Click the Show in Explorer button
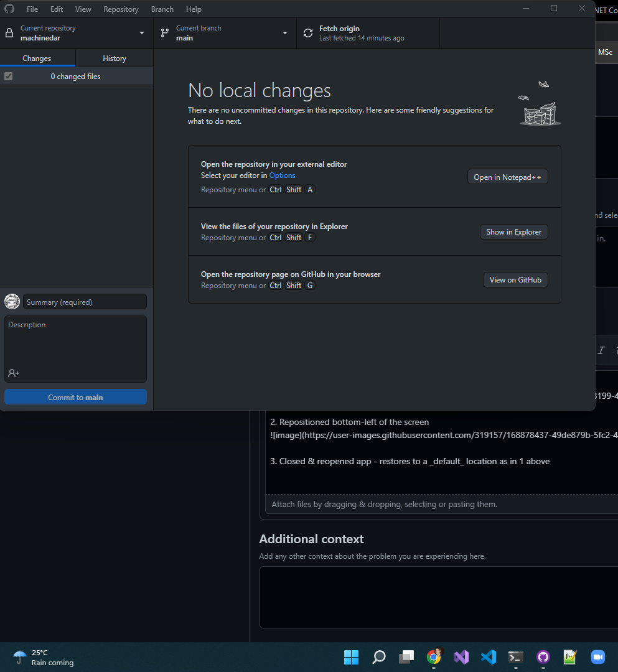This screenshot has height=672, width=618. [513, 231]
